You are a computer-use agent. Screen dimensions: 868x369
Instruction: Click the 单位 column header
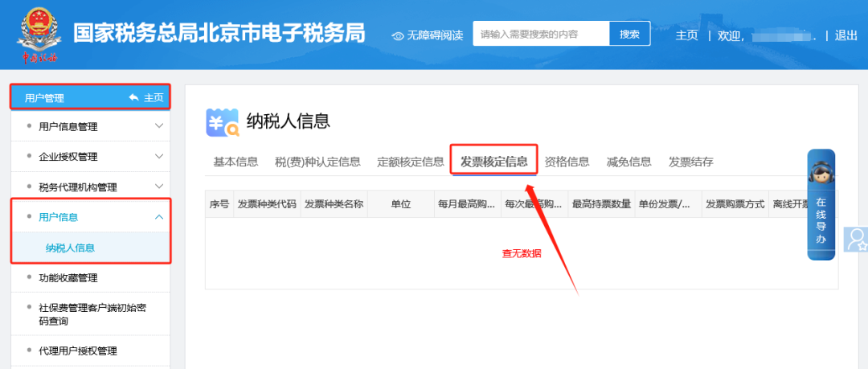pyautogui.click(x=401, y=204)
